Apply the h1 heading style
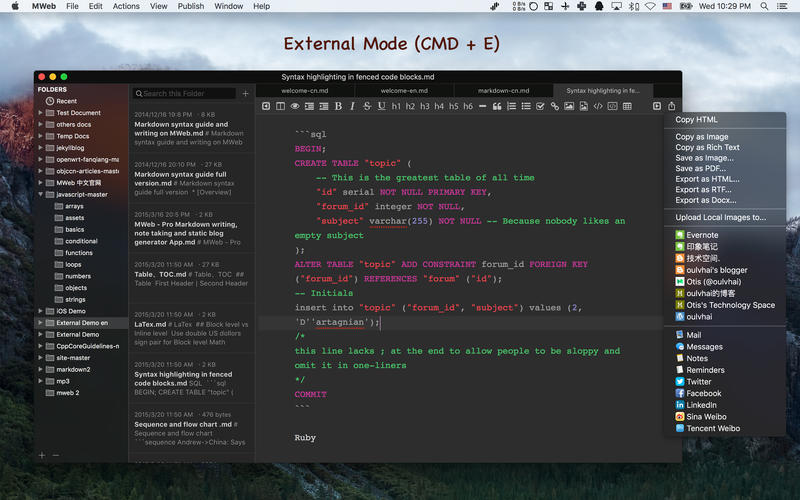The width and height of the screenshot is (800, 500). point(396,106)
